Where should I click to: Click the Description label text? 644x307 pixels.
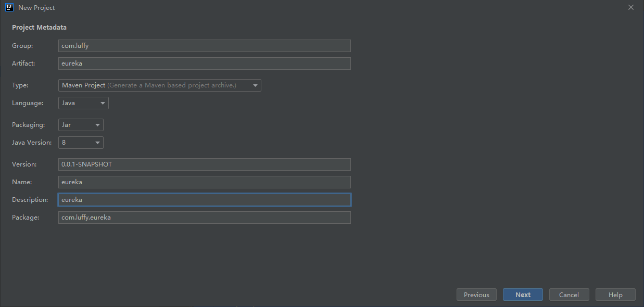click(x=30, y=200)
